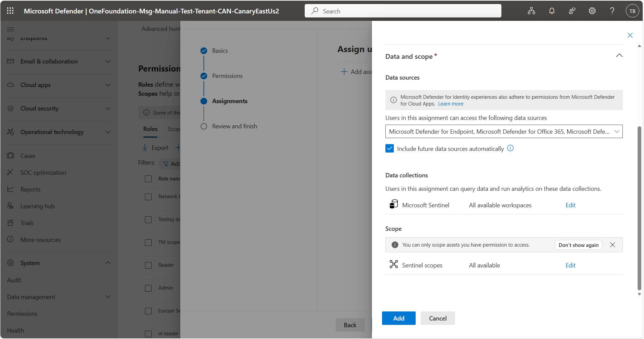Select the Reader row checkbox
The image size is (644, 339).
[x=148, y=265]
